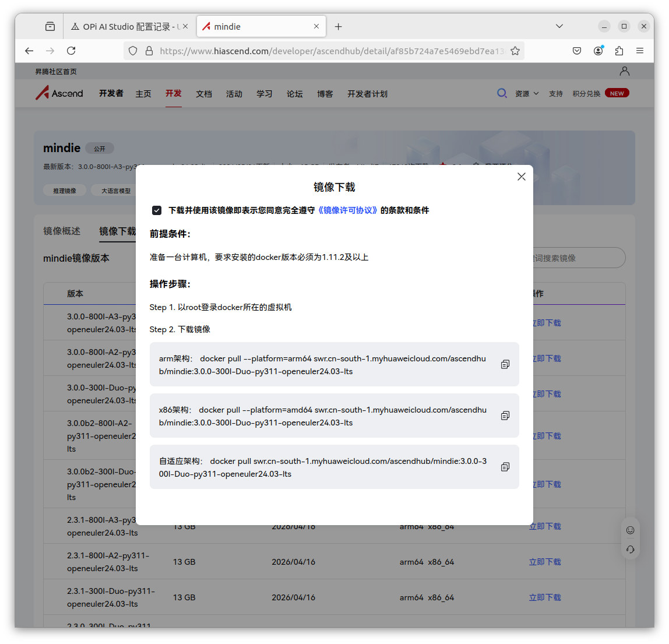The image size is (669, 644).
Task: Open the user profile icon
Action: click(625, 71)
